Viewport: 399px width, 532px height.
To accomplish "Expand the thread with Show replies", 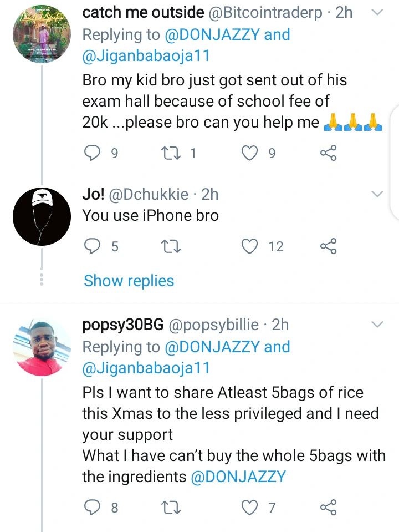I will pos(129,281).
